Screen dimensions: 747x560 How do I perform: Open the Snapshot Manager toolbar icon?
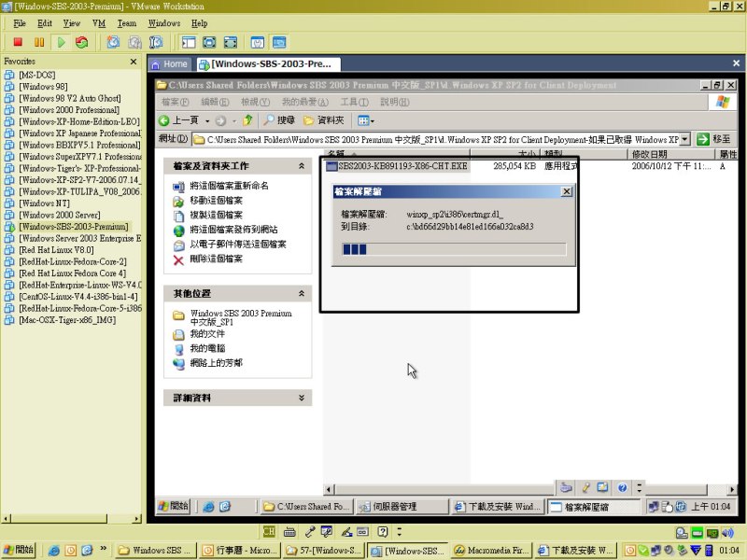click(156, 42)
